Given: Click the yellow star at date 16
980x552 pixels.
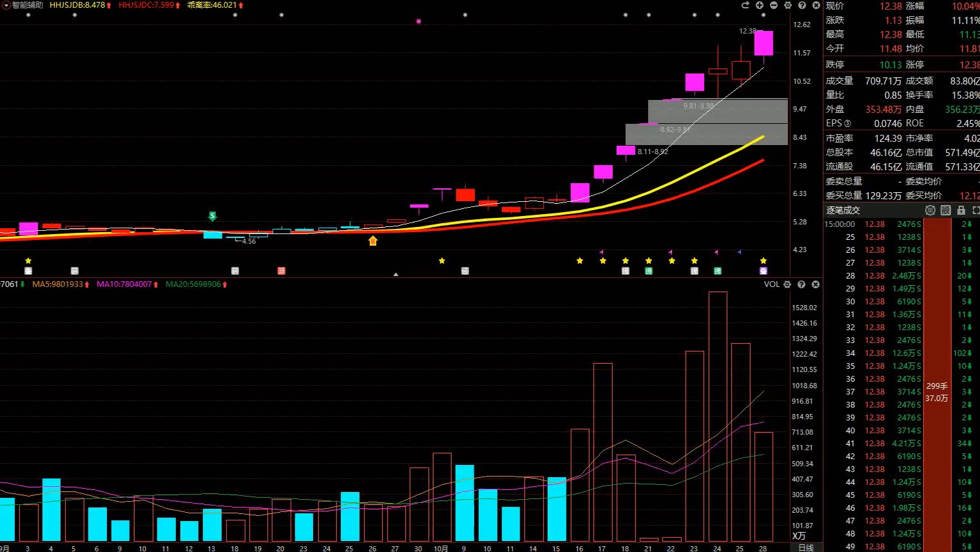Looking at the screenshot, I should [580, 261].
